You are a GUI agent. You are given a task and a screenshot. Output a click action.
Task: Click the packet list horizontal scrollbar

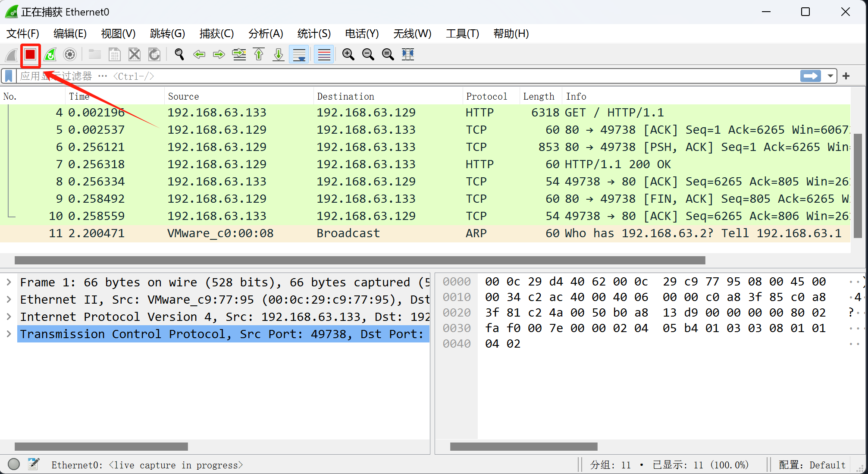[360, 260]
